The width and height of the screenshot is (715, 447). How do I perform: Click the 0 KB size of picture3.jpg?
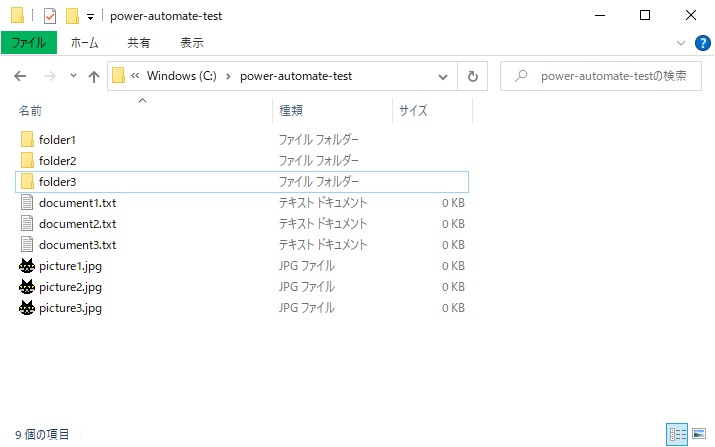[x=453, y=308]
